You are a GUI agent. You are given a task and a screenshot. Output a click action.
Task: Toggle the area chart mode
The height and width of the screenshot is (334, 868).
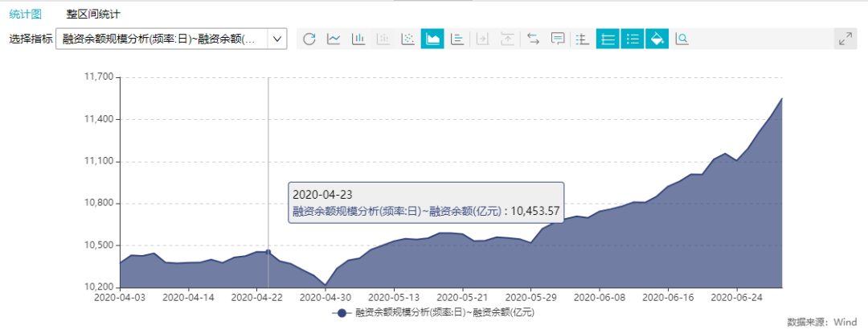(x=432, y=39)
